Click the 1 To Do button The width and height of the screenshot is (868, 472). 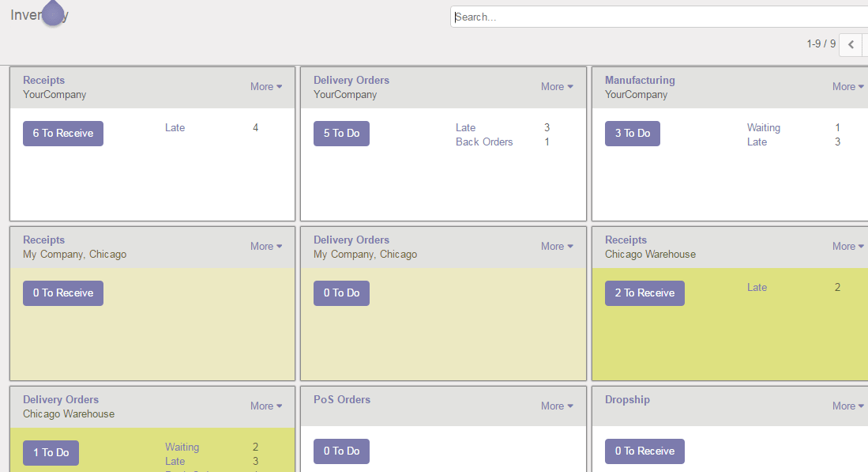(x=51, y=452)
